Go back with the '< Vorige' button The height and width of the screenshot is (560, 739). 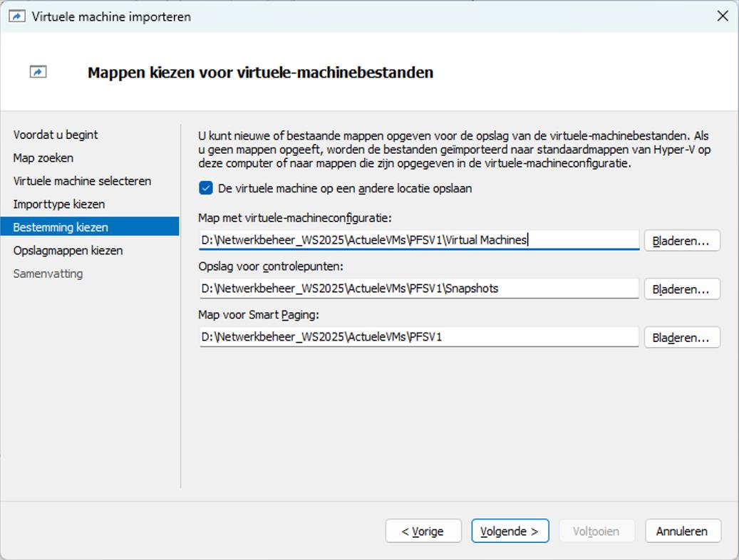click(423, 532)
